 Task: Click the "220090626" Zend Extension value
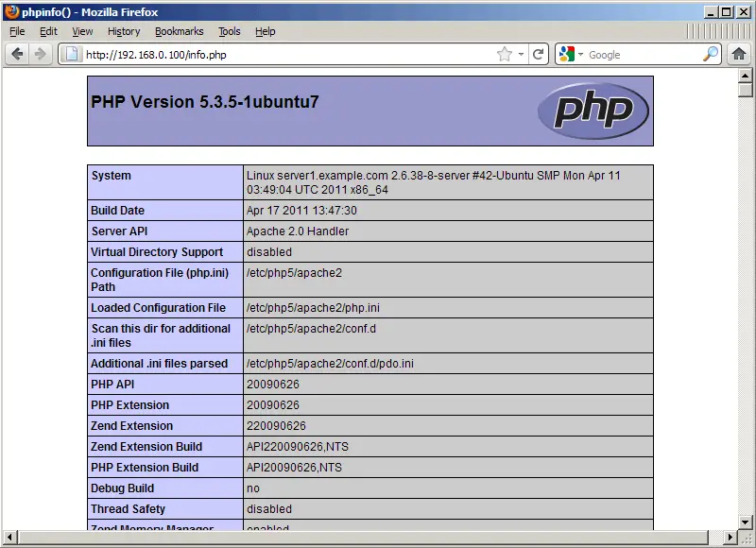pos(276,425)
